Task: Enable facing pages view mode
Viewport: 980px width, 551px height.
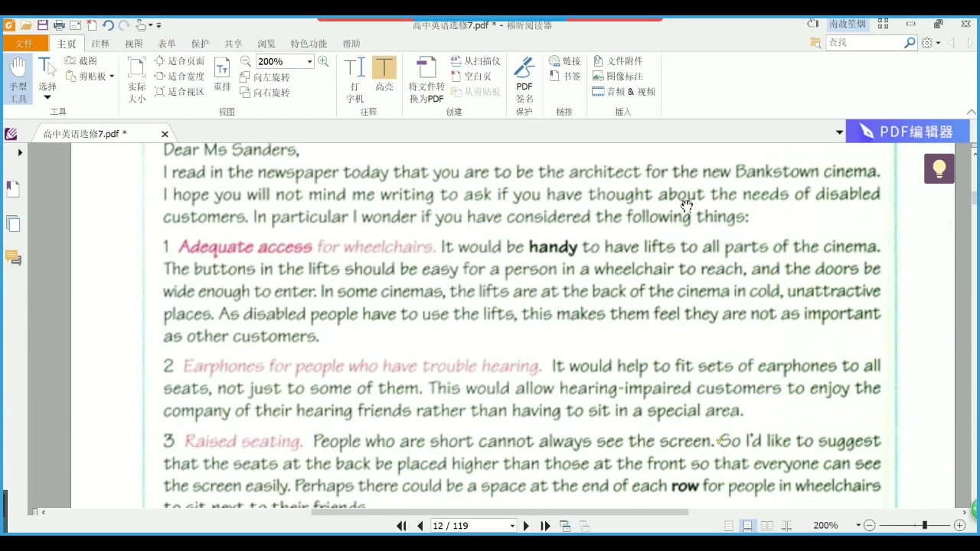Action: 766,526
